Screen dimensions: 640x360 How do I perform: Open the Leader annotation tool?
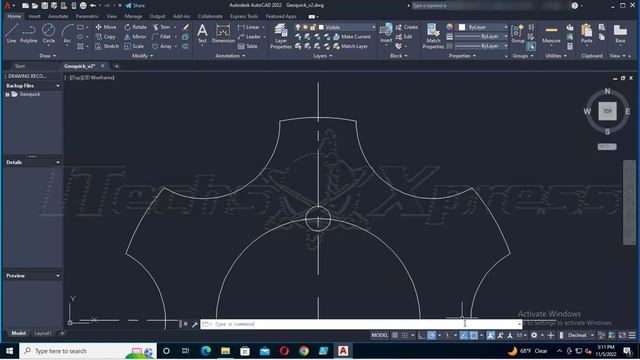(249, 37)
